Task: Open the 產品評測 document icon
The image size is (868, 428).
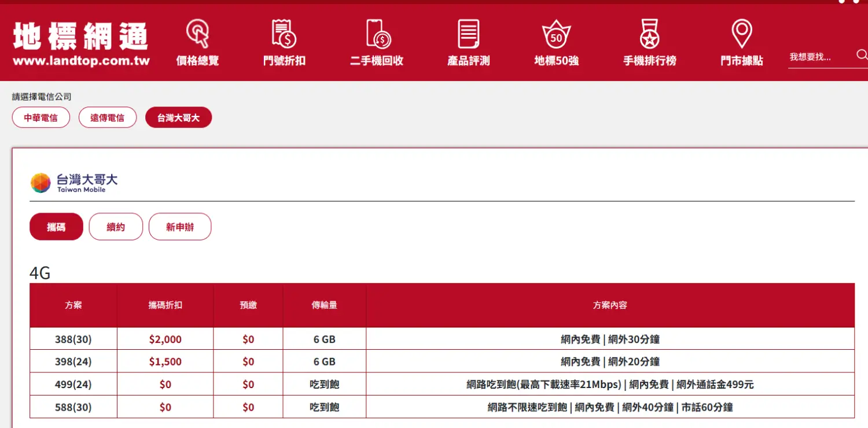Action: [x=468, y=33]
